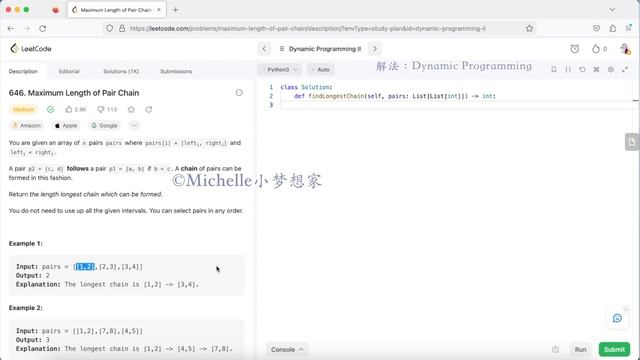Click the solved green check icon

50,109
